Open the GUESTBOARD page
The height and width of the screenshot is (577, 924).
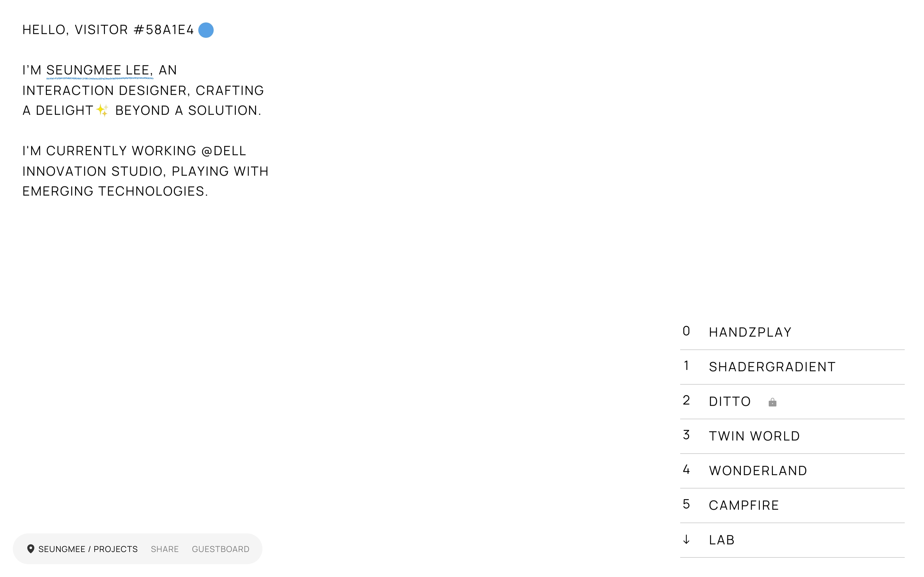pos(220,549)
